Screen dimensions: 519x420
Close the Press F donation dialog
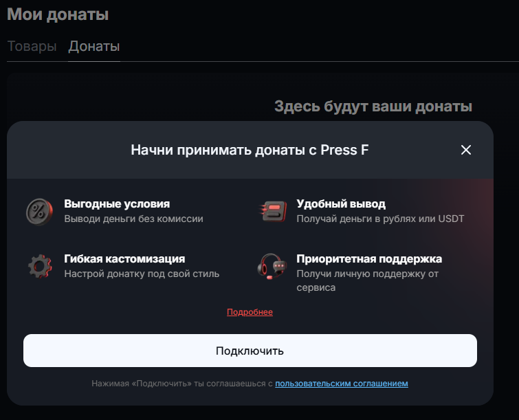coord(465,150)
